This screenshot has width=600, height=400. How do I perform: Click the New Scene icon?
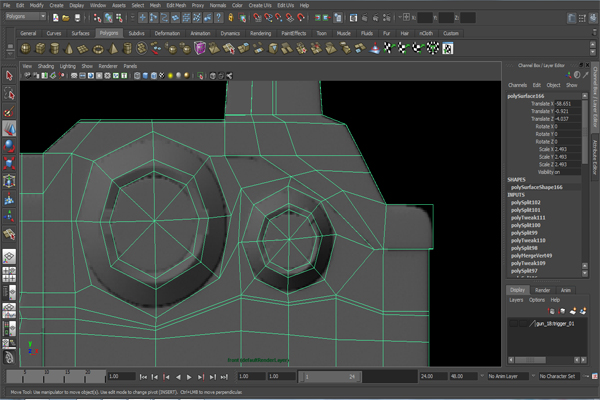pos(55,18)
